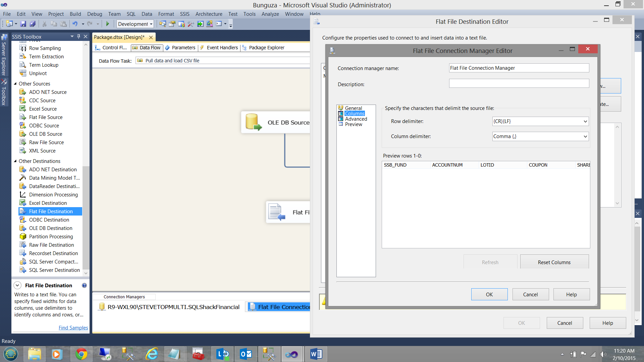The height and width of the screenshot is (362, 644).
Task: Collapse the Other Sources tree group
Action: [15, 83]
